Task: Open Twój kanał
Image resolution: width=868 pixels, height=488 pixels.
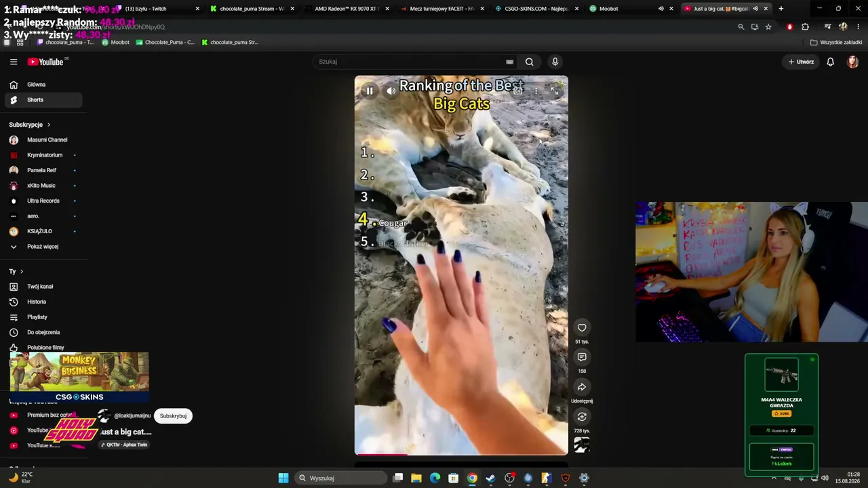Action: coord(44,287)
